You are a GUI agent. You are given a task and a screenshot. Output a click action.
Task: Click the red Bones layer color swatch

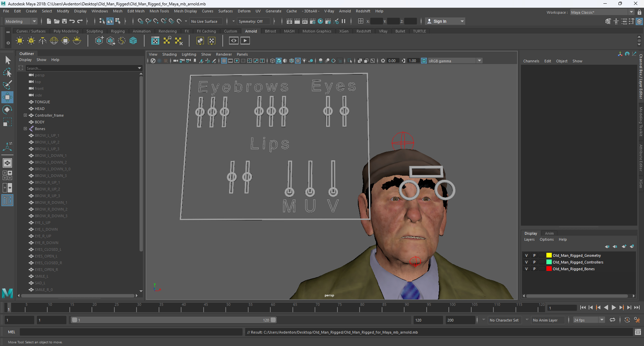[x=549, y=269]
